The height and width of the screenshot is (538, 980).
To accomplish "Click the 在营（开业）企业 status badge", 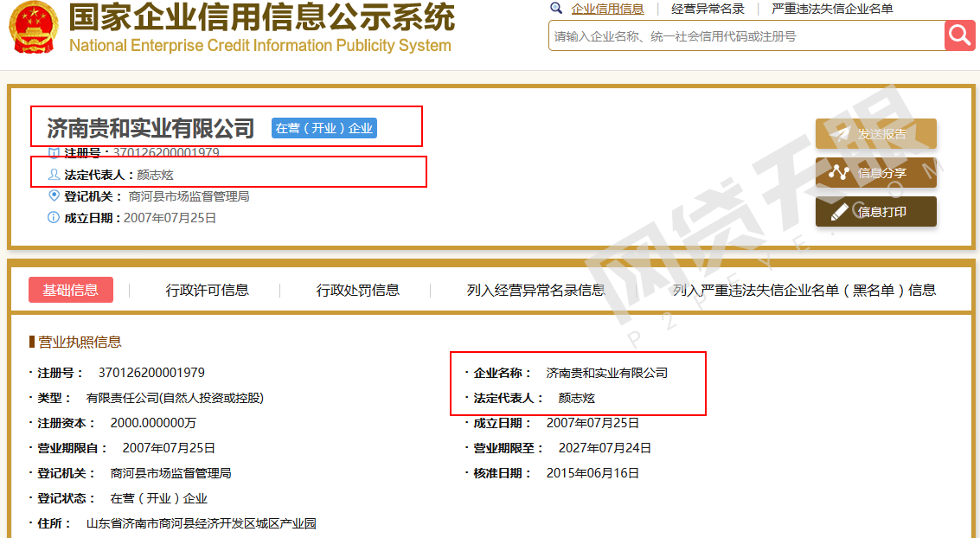I will [324, 128].
